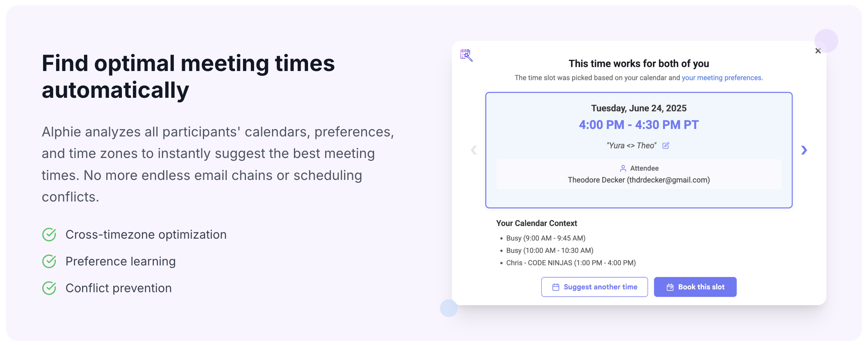Click the Tuesday, June 24, 2025 date
This screenshot has width=868, height=345.
point(639,108)
